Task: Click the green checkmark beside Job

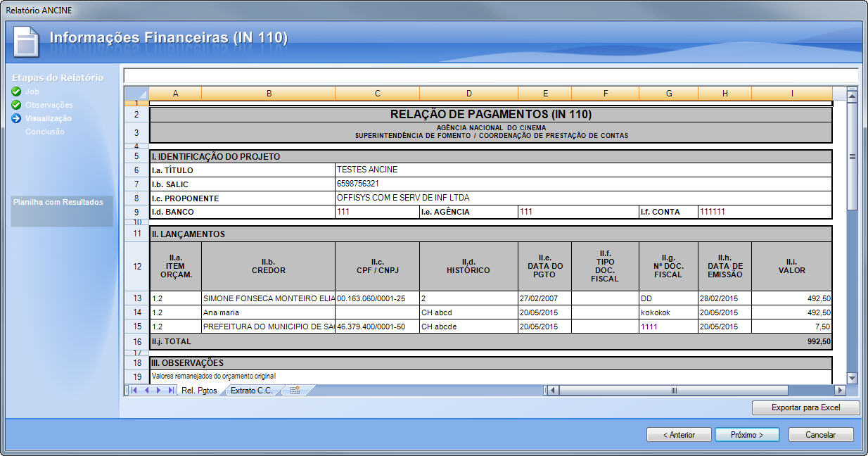Action: point(16,91)
